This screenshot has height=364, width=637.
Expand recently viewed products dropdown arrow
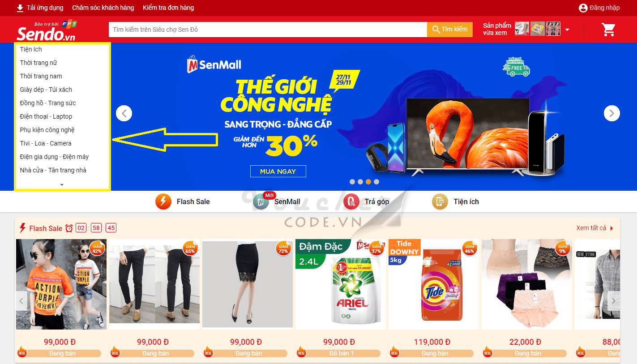coord(567,30)
